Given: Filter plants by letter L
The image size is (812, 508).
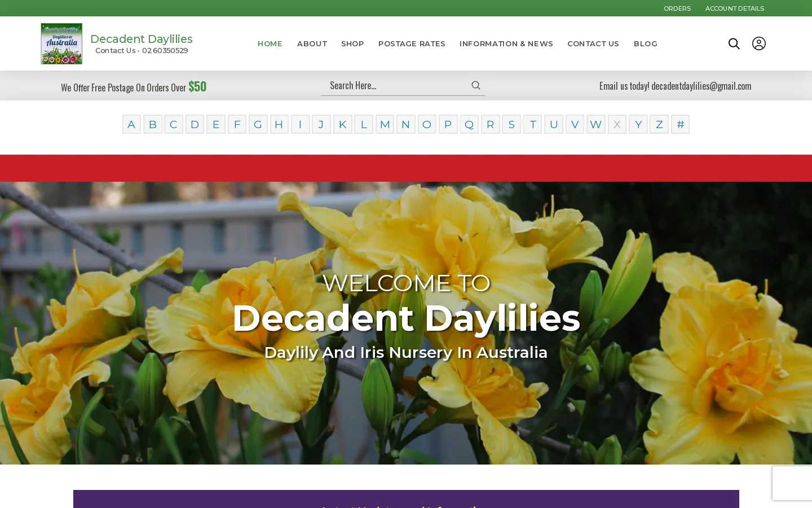Looking at the screenshot, I should coord(364,124).
